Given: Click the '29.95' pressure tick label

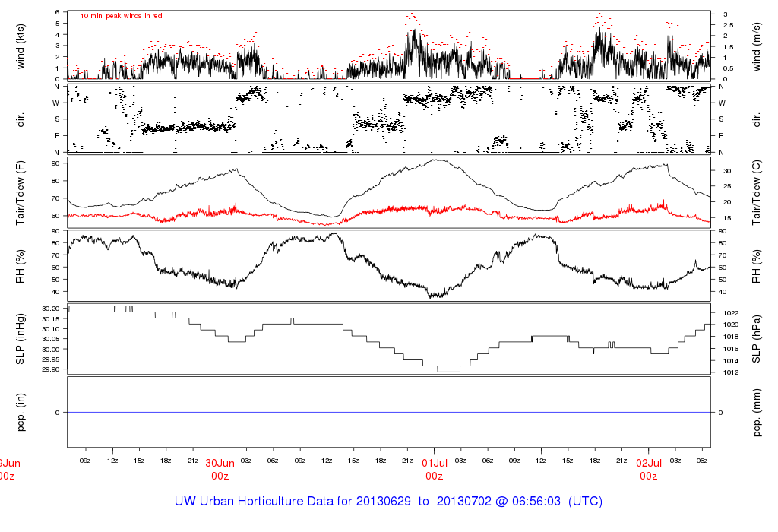Looking at the screenshot, I should [51, 359].
